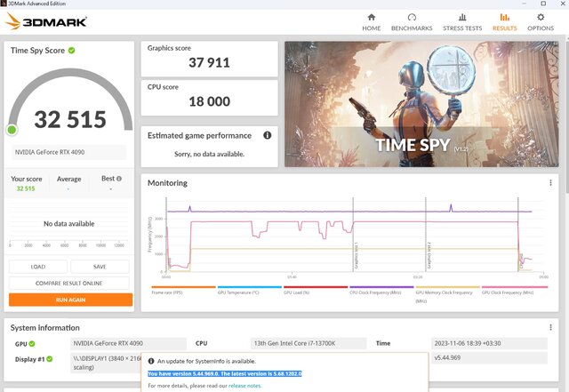The image size is (569, 392).
Task: Open the Monitoring panel three-dot menu
Action: coord(550,183)
